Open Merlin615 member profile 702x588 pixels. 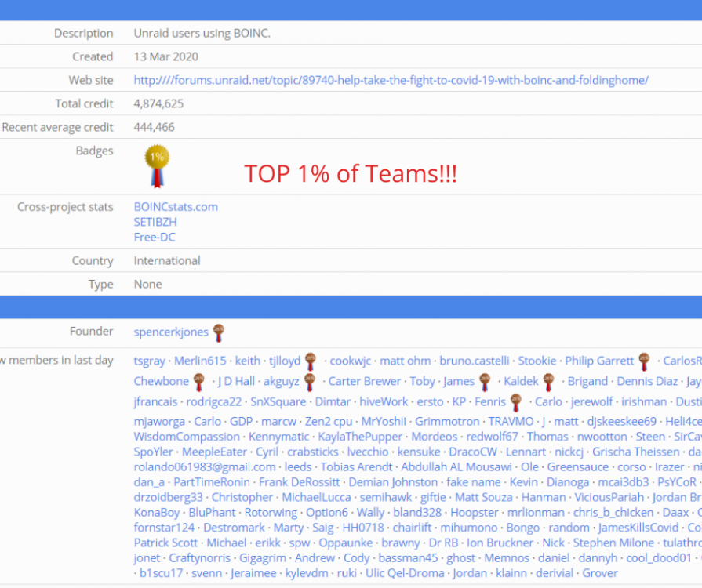tap(200, 361)
